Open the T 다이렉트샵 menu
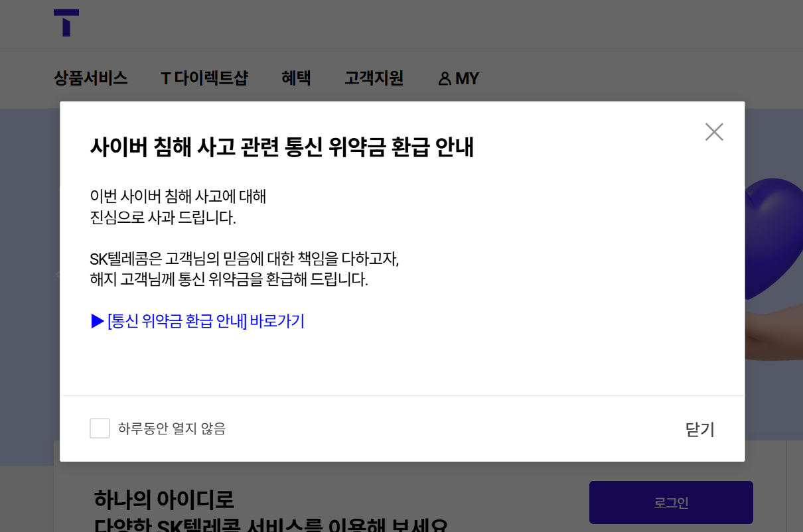803x532 pixels. (204, 78)
